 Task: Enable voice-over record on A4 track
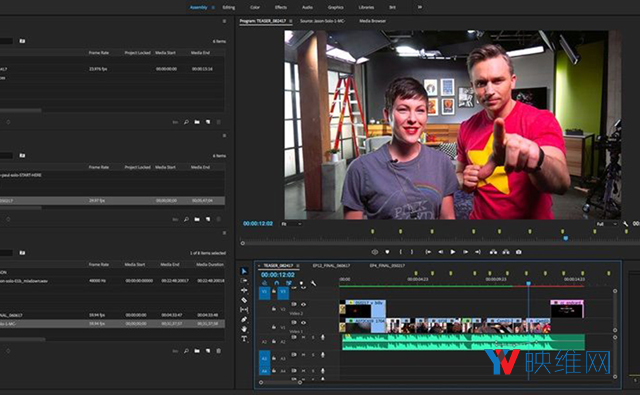click(322, 371)
